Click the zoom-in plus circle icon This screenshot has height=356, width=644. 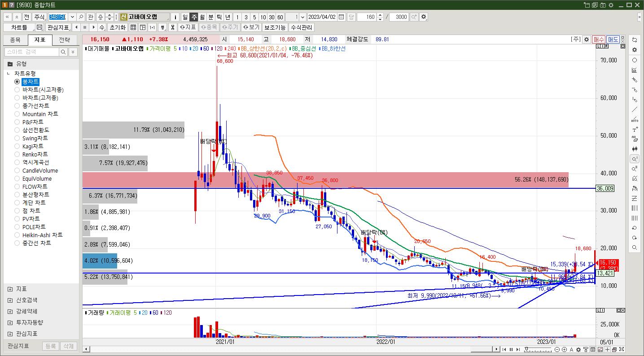[x=564, y=349]
